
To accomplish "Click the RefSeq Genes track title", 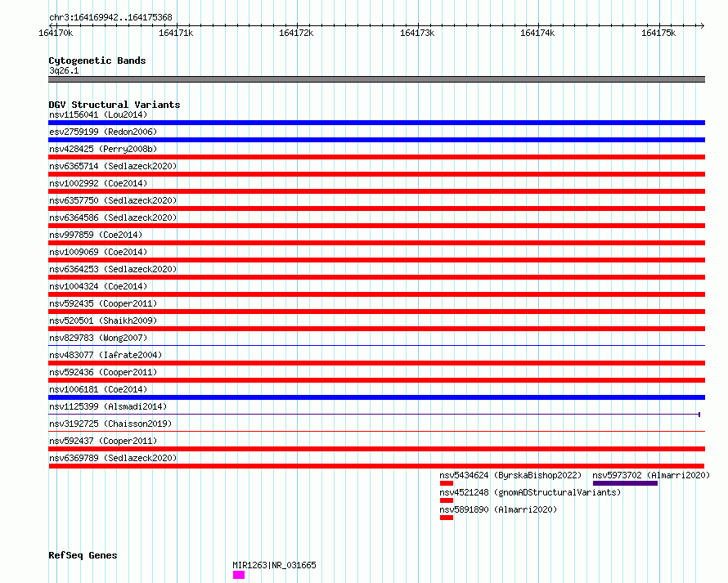I will (x=83, y=556).
